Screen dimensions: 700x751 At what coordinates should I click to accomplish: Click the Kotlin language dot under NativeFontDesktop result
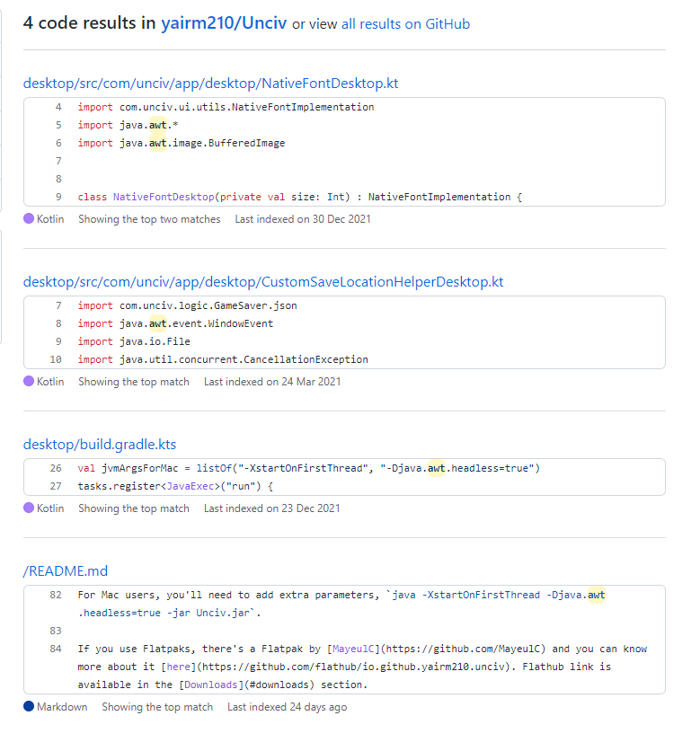[27, 218]
